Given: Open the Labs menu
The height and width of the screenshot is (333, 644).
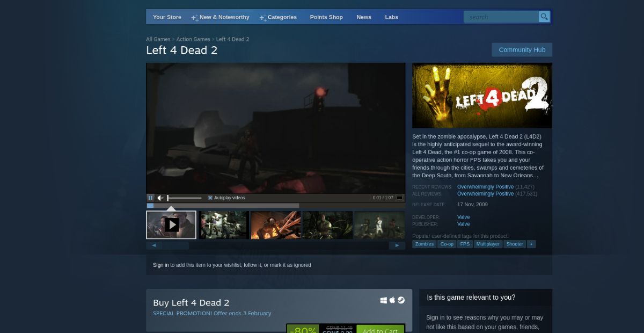Looking at the screenshot, I should pyautogui.click(x=391, y=17).
